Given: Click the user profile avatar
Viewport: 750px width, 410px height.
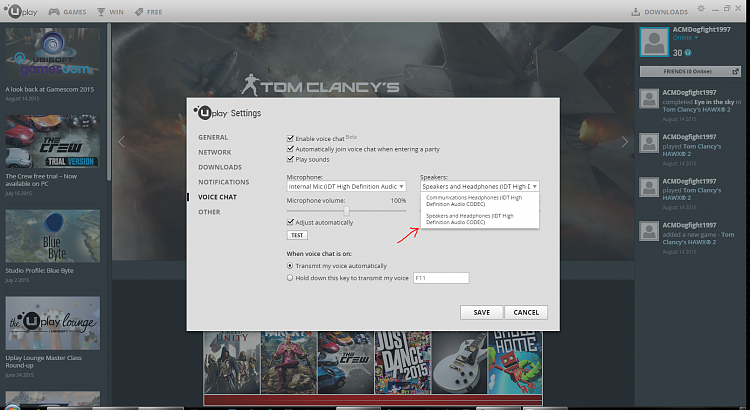Looking at the screenshot, I should click(654, 42).
